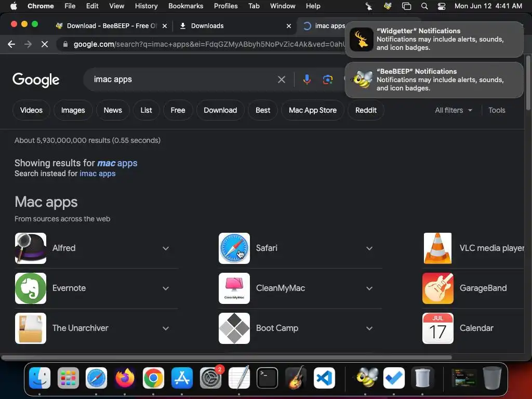The image size is (532, 399).
Task: Click inside the imac apps search field
Action: tap(183, 79)
